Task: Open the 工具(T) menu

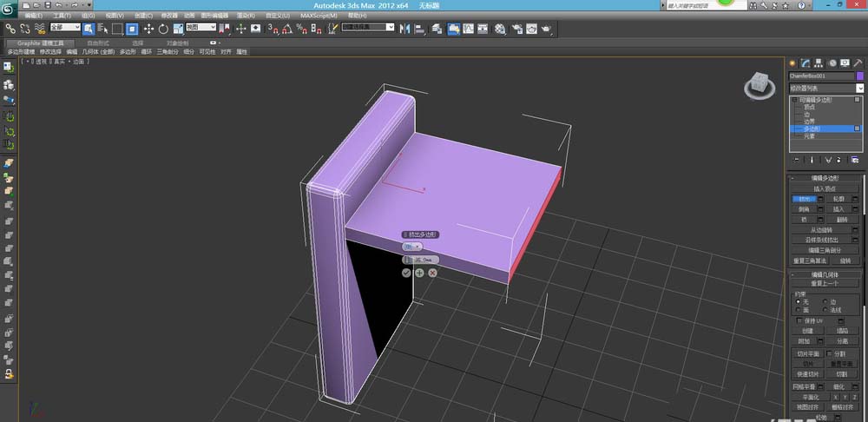Action: click(62, 16)
